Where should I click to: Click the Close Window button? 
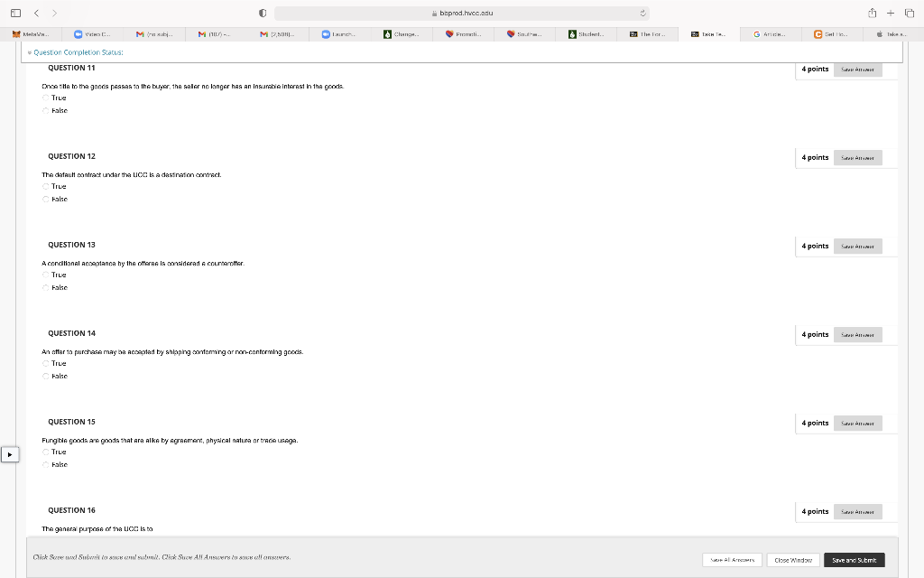point(793,560)
